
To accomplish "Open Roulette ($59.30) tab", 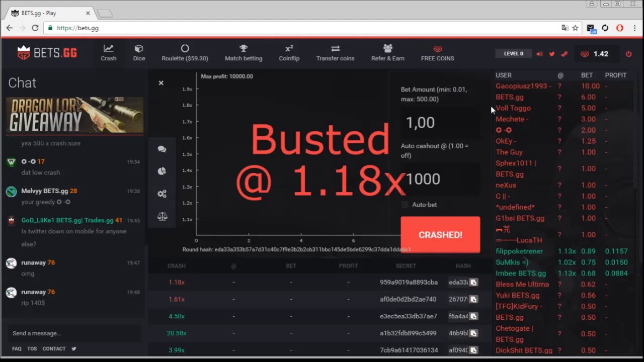I will coord(185,53).
